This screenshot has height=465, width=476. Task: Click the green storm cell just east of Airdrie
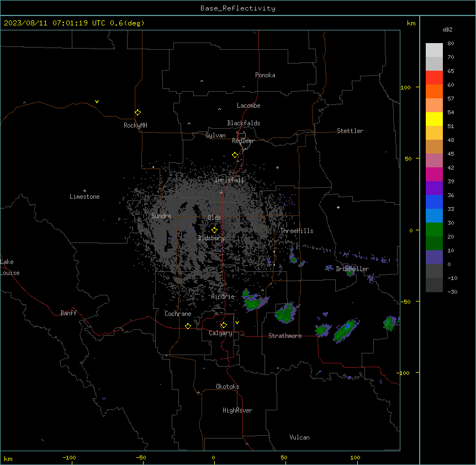tap(254, 301)
